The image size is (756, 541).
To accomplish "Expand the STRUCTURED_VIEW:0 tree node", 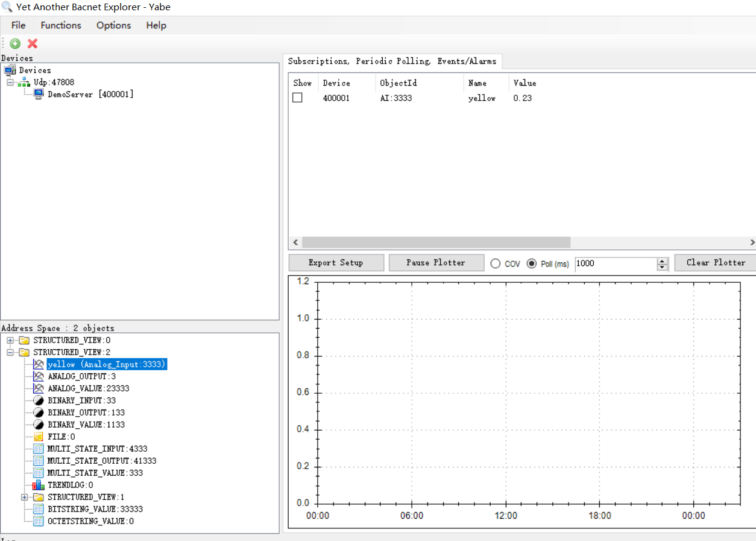I will click(x=10, y=340).
